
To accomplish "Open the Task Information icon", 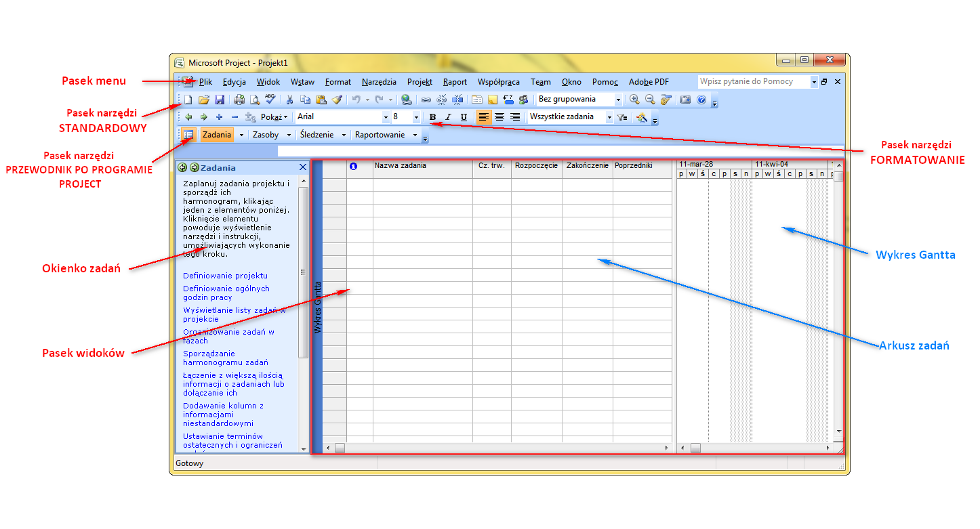I will [x=477, y=100].
